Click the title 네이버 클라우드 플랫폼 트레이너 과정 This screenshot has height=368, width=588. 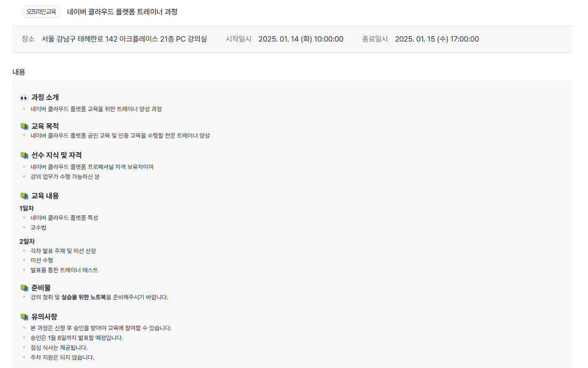pos(122,12)
